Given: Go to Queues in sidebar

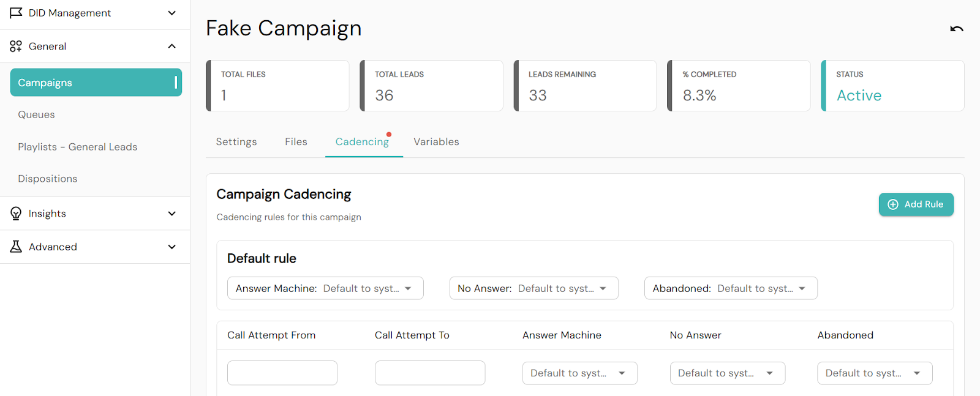Looking at the screenshot, I should 36,114.
